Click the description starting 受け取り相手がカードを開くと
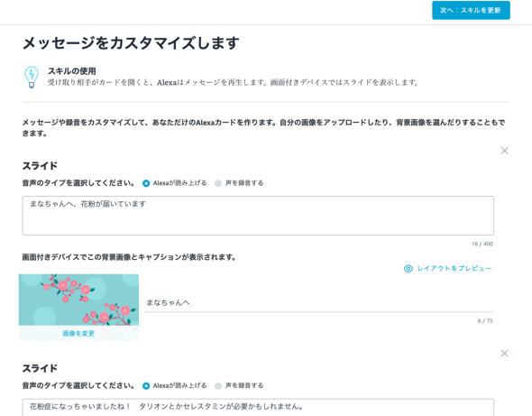 tap(234, 82)
